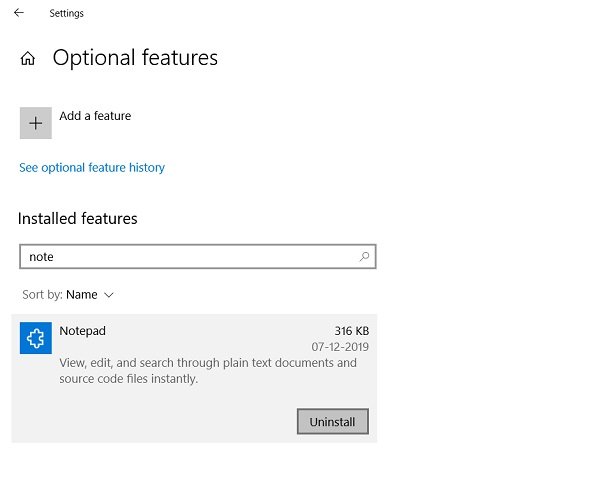Click the "Optional features" page heading
This screenshot has height=490, width=600.
tap(135, 58)
